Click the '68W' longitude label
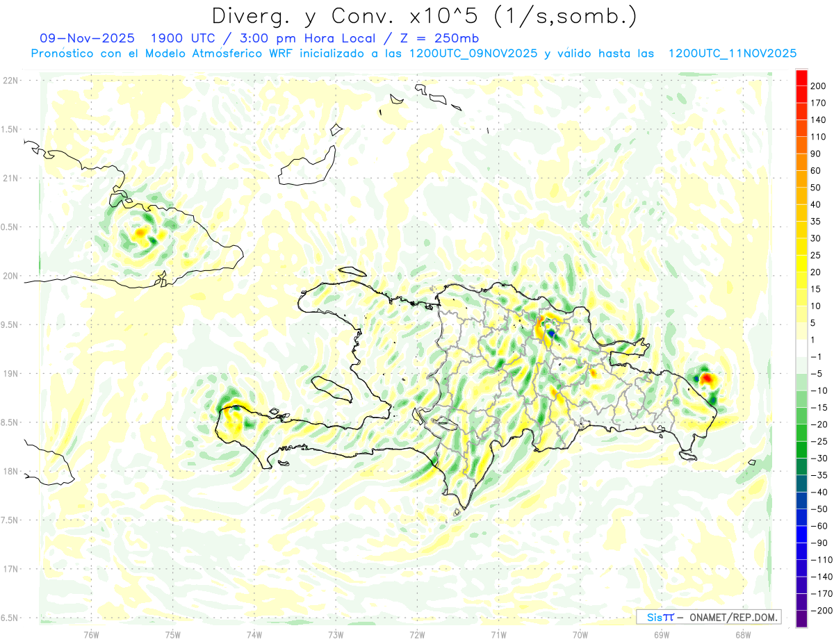834x644 pixels. pos(742,634)
